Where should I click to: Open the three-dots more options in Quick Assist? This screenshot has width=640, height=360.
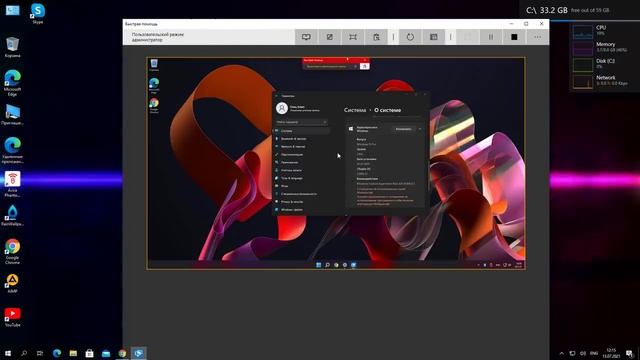(x=537, y=37)
